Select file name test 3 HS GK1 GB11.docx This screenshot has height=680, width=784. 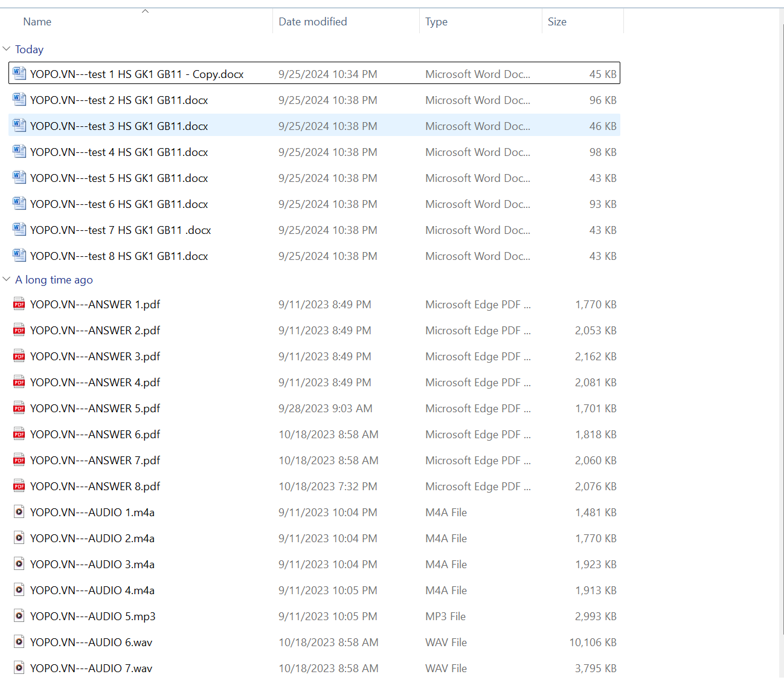[x=119, y=126]
